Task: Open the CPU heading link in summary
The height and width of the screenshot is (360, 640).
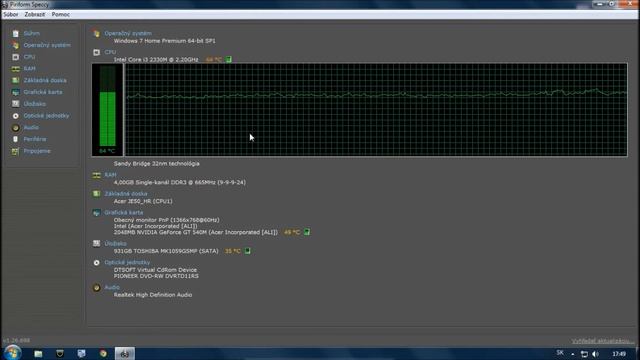Action: pos(110,52)
